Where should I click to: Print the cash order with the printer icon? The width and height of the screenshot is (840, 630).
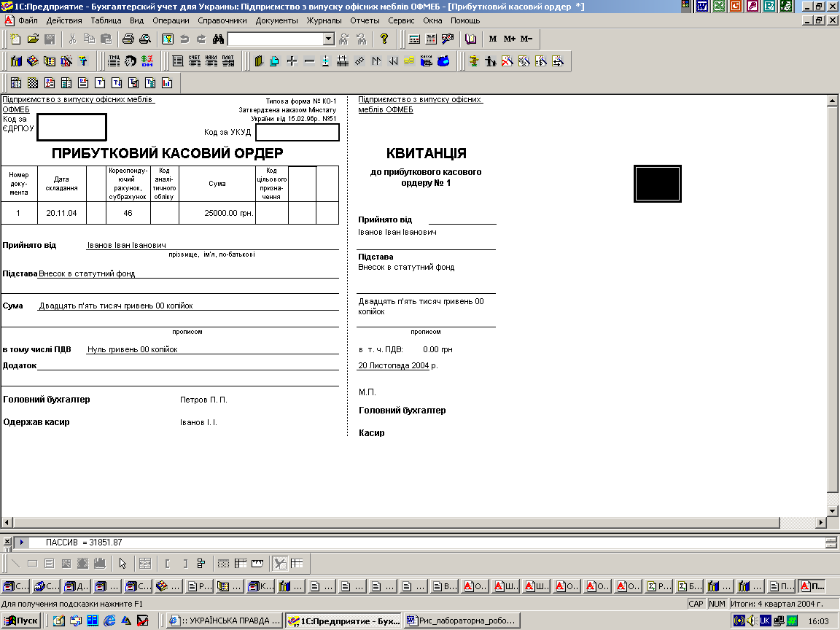128,39
